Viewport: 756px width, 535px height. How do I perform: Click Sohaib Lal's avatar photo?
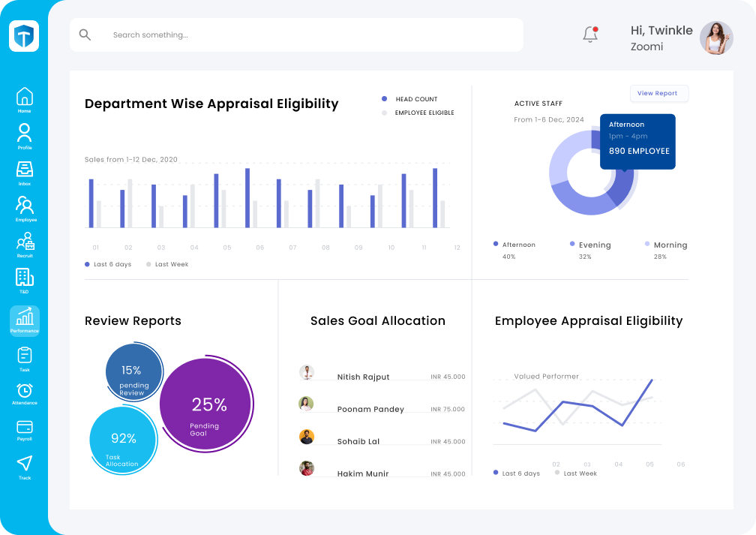click(x=307, y=437)
